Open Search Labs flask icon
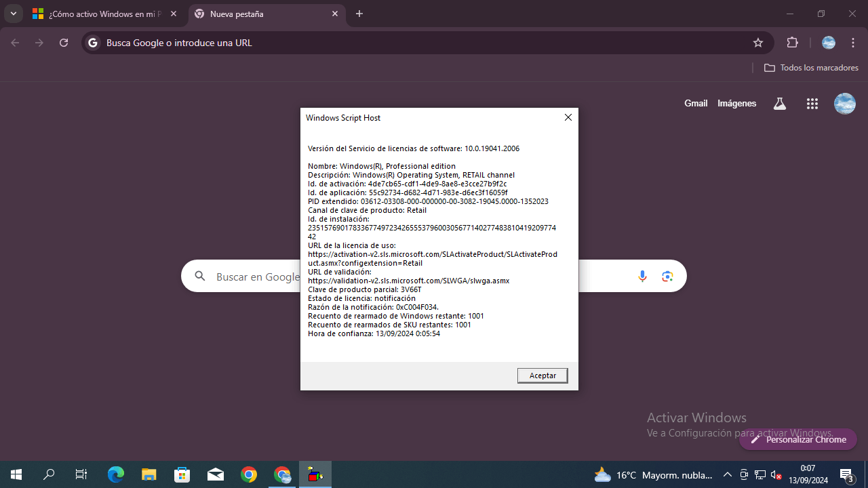The width and height of the screenshot is (868, 488). 780,104
